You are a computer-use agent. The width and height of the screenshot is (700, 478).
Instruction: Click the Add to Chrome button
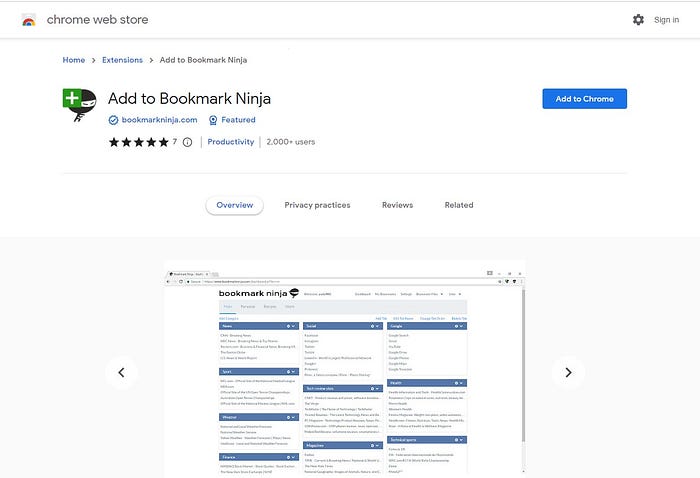pyautogui.click(x=584, y=99)
